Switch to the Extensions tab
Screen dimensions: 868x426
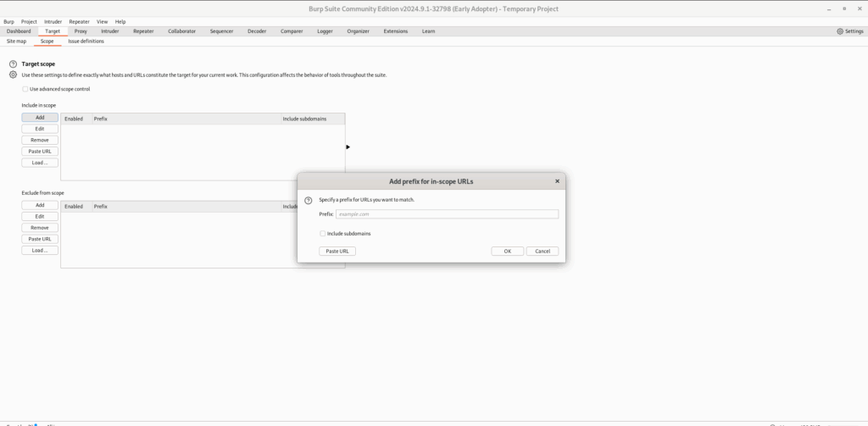click(x=396, y=31)
